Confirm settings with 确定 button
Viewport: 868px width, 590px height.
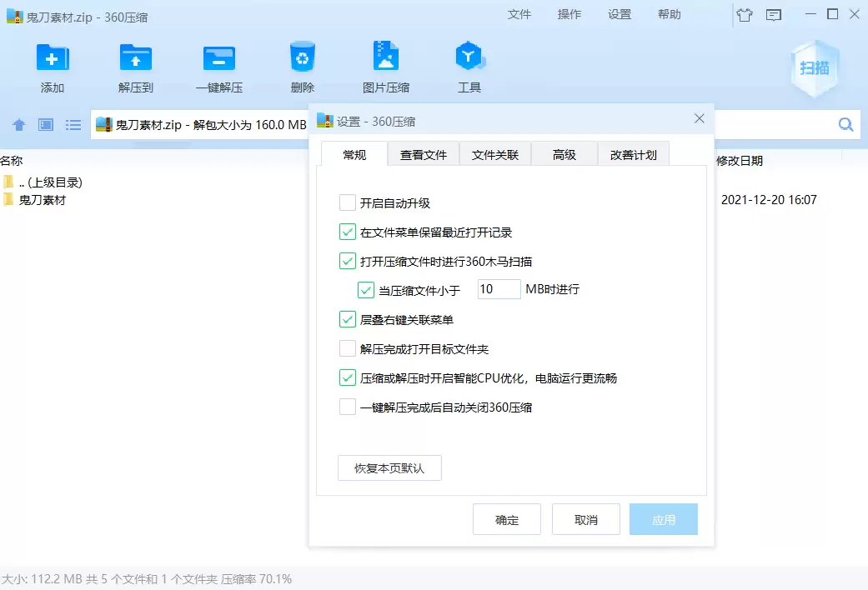(507, 520)
